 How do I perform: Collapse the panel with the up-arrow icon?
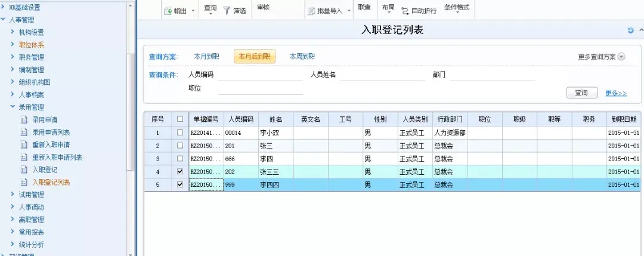tap(640, 30)
